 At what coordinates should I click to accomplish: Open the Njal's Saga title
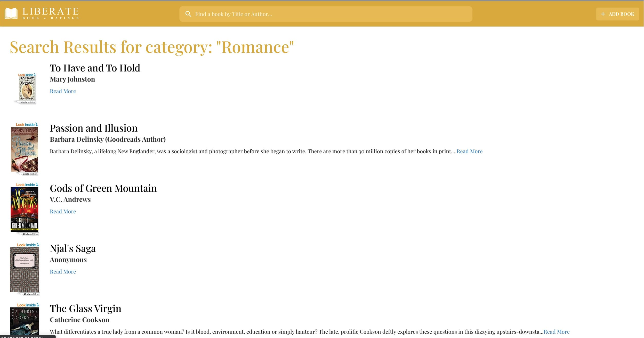pos(73,248)
